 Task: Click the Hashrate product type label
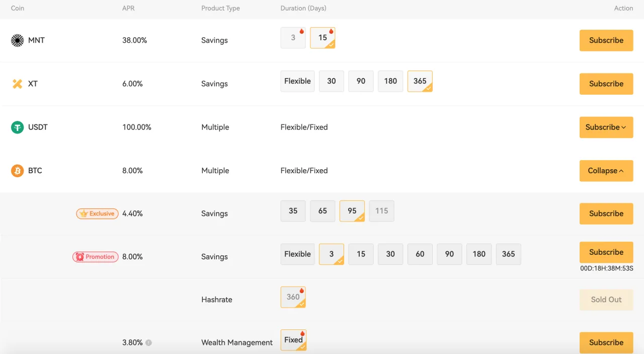[x=217, y=300]
